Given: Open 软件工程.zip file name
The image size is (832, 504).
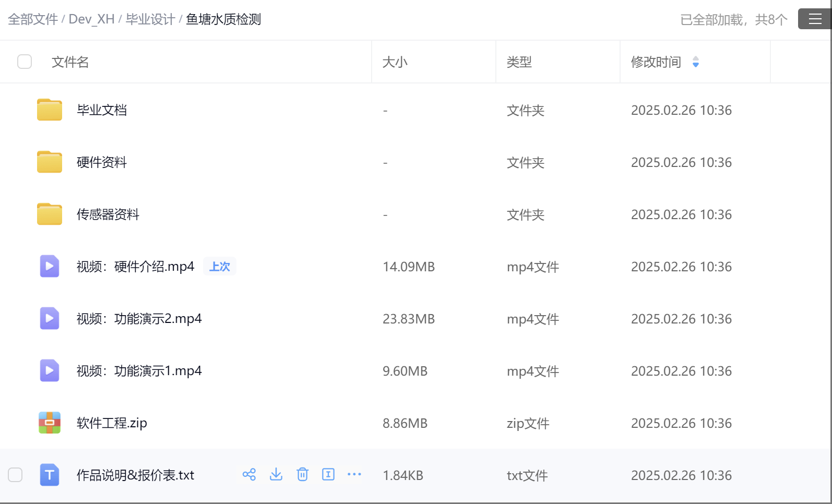Looking at the screenshot, I should (112, 423).
